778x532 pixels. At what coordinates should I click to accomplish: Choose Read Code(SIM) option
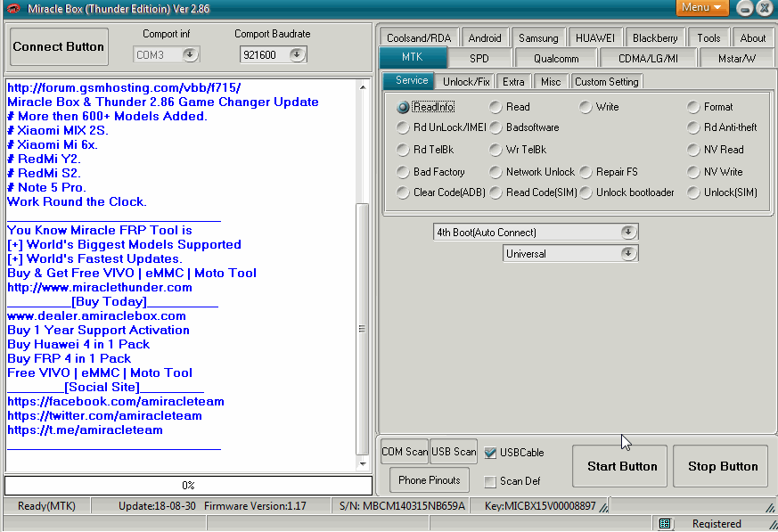coord(495,192)
